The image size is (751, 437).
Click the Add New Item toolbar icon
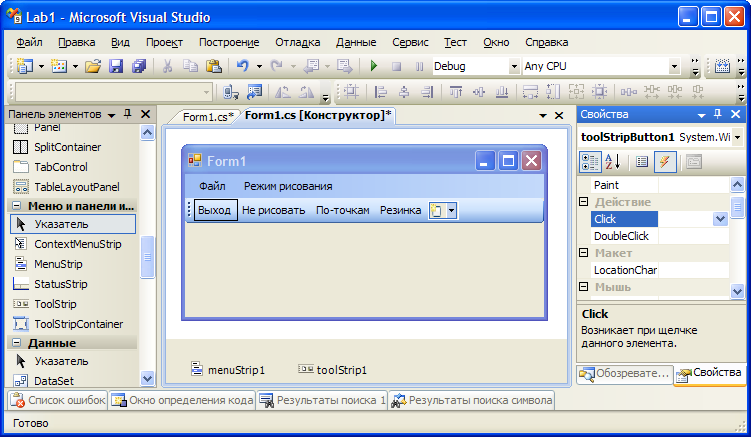(59, 66)
